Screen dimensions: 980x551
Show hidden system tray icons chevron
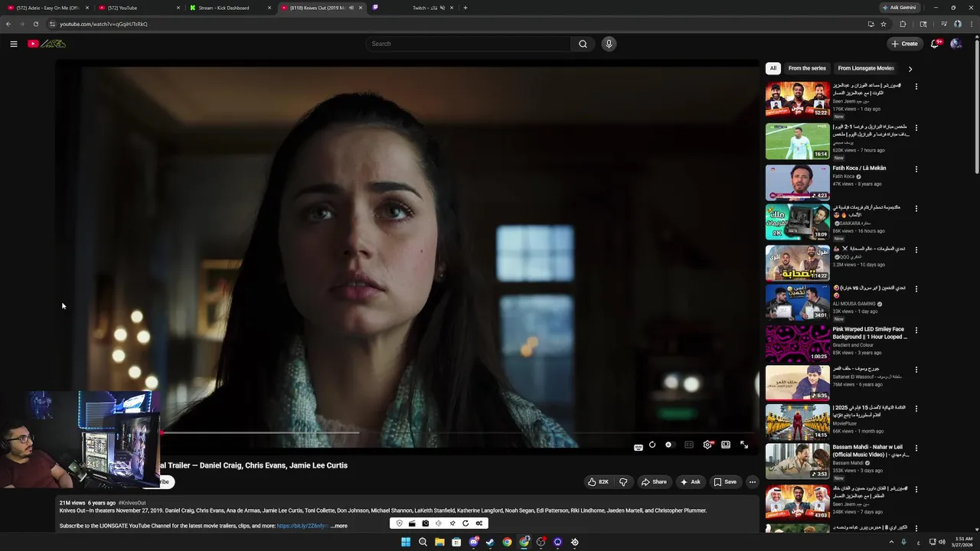click(891, 542)
